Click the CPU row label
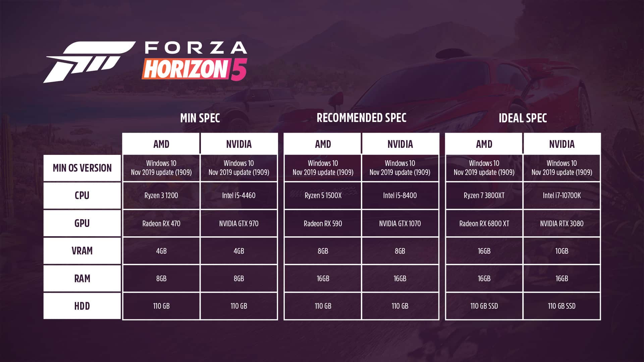 82,195
